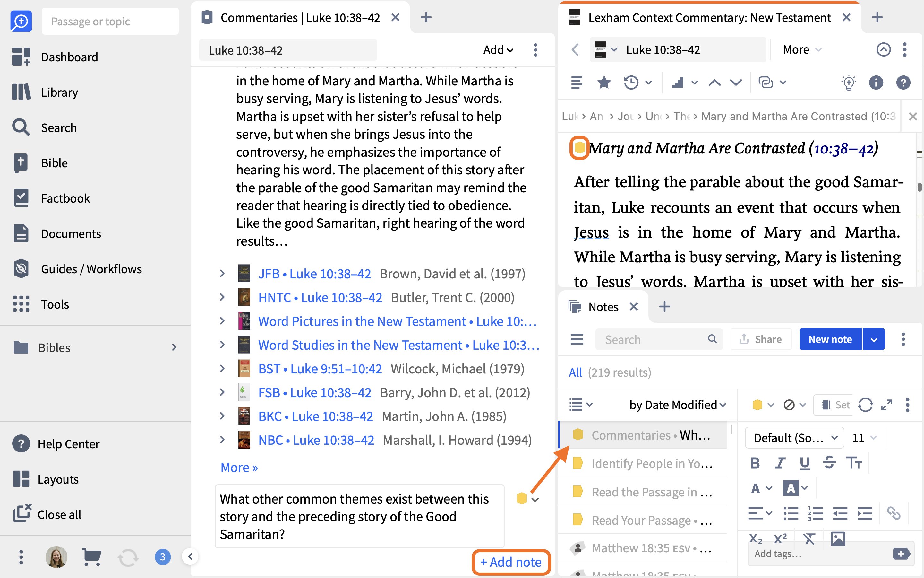Collapse the sidebar with the arrow button

tap(190, 556)
